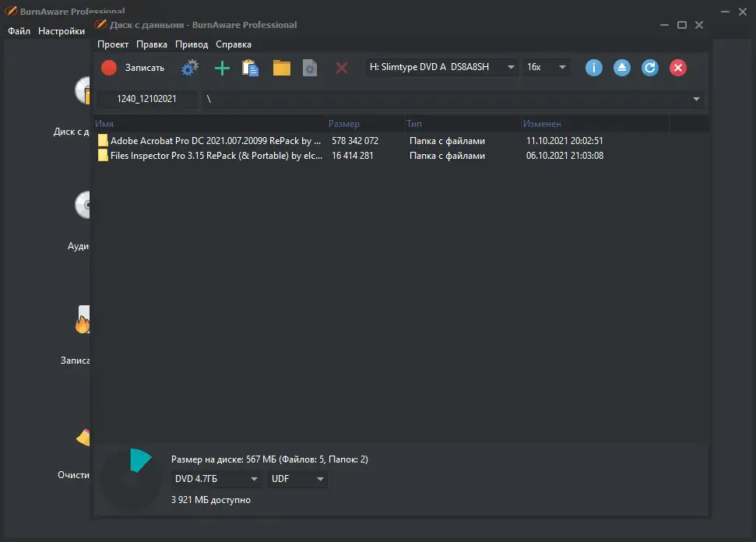This screenshot has width=756, height=542.
Task: Open Файл menu in main BurnAware window
Action: click(x=19, y=31)
